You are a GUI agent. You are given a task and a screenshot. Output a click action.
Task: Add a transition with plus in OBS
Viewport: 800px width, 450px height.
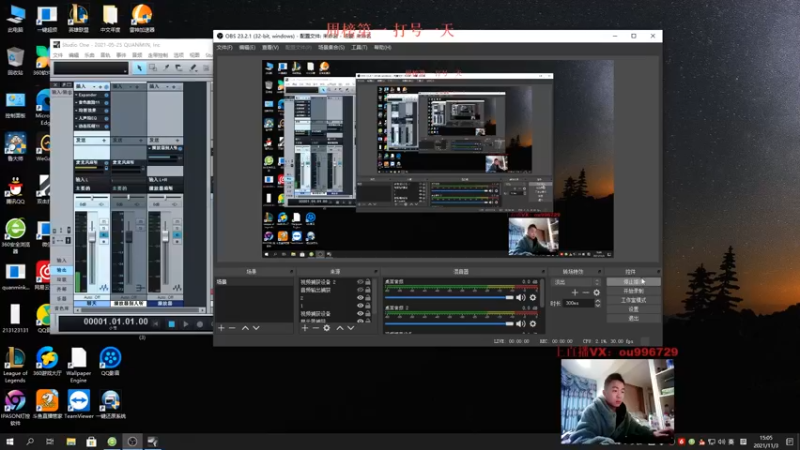[x=575, y=292]
